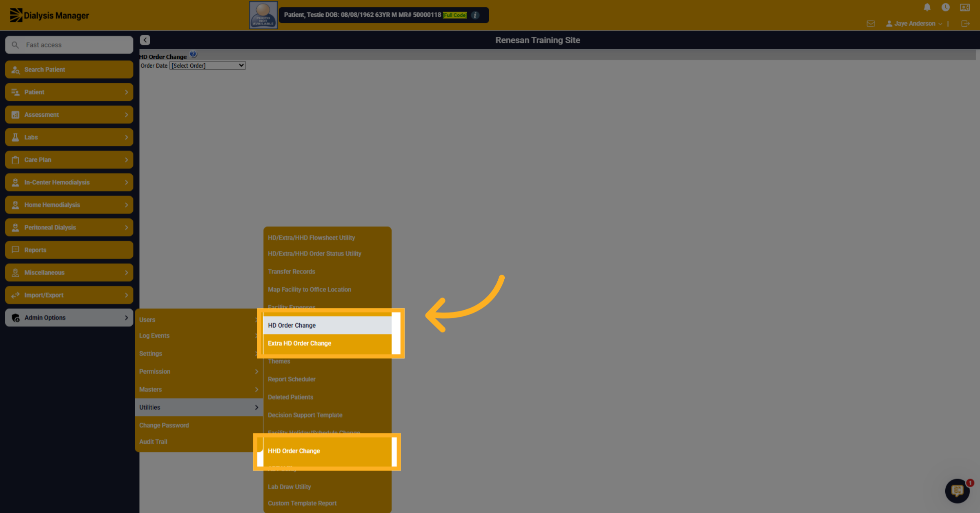Expand the Masters submenu arrow
Screen dimensions: 980x513
tap(256, 389)
